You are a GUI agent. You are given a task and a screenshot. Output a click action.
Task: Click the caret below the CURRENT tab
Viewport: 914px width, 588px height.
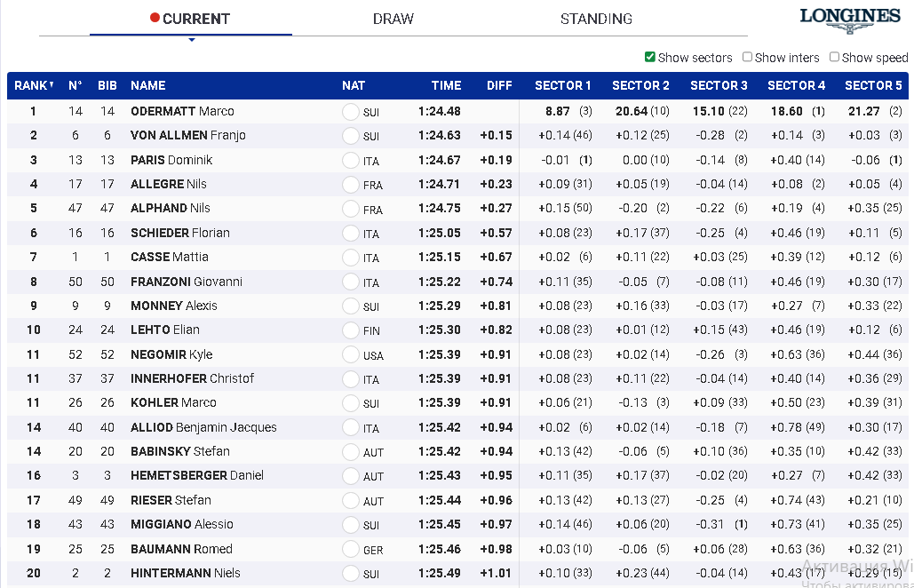click(x=191, y=40)
